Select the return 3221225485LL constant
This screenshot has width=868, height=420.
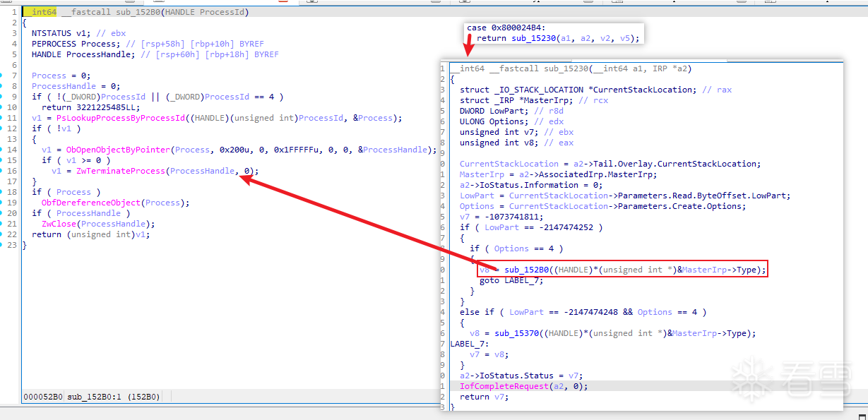[106, 107]
